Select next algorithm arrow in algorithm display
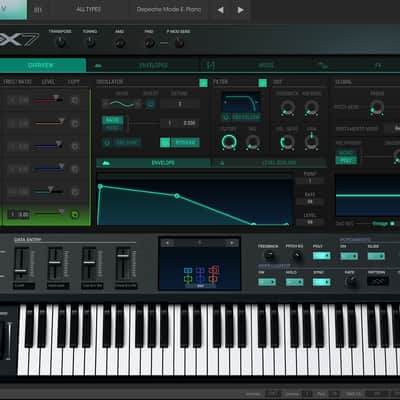The image size is (400, 400). tap(231, 243)
